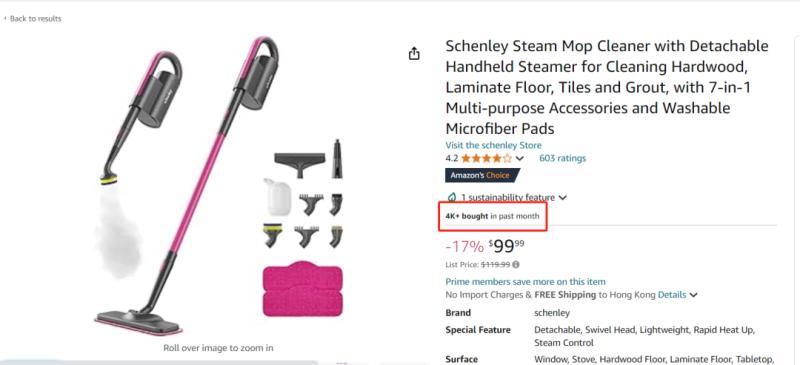The image size is (800, 365).
Task: Click the share icon beside product image
Action: coord(414,53)
